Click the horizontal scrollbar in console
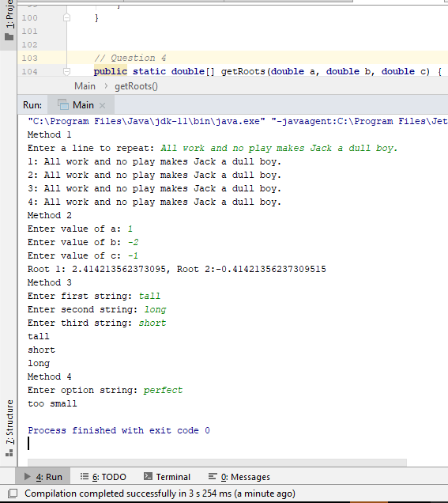Image resolution: width=448 pixels, height=503 pixels. [217, 462]
